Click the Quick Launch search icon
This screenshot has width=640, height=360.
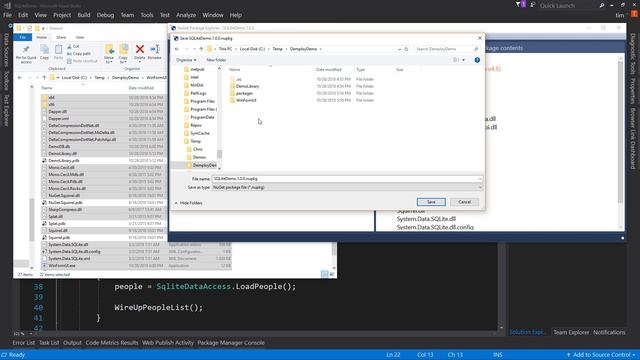tap(602, 5)
